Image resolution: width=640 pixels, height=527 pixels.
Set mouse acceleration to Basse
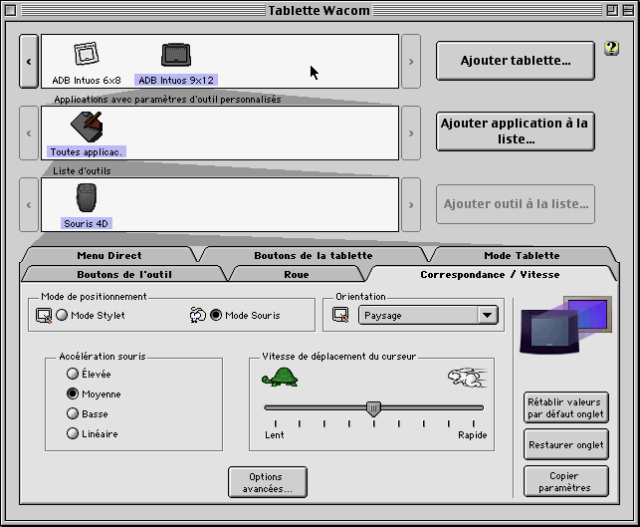[x=73, y=414]
